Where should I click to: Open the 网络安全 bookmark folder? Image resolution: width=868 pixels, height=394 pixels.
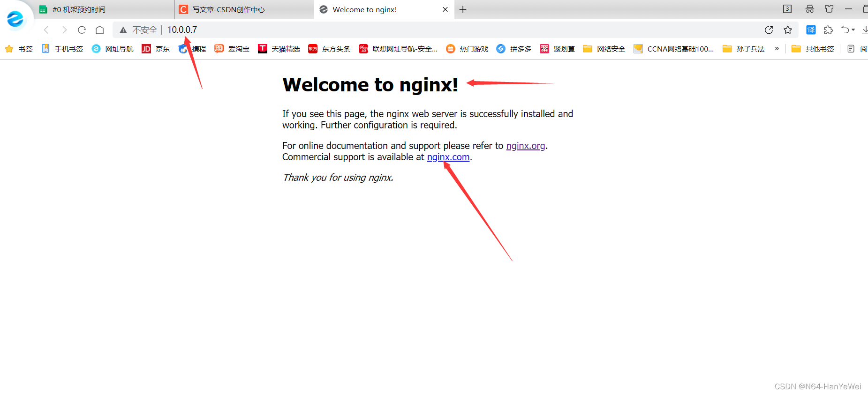604,49
